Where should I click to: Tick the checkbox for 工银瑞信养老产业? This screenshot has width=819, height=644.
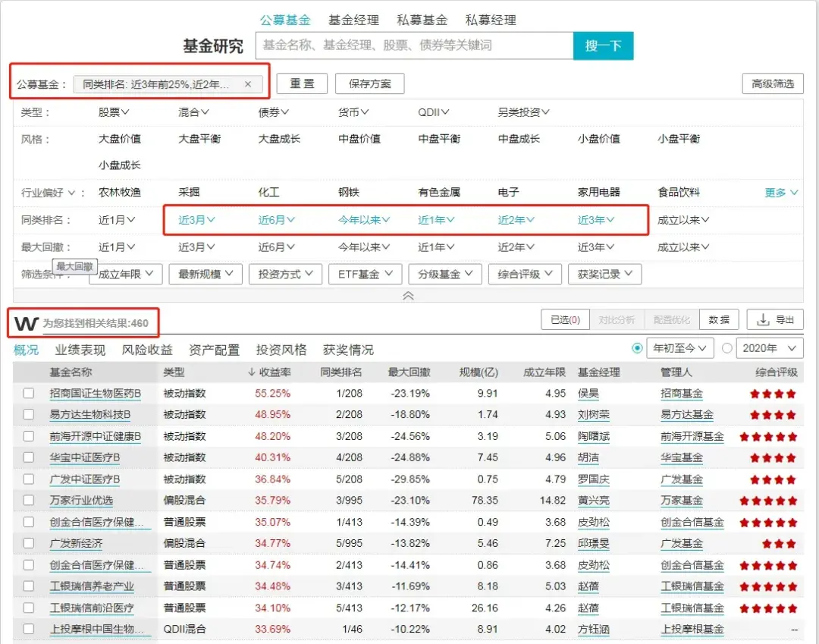(x=29, y=586)
